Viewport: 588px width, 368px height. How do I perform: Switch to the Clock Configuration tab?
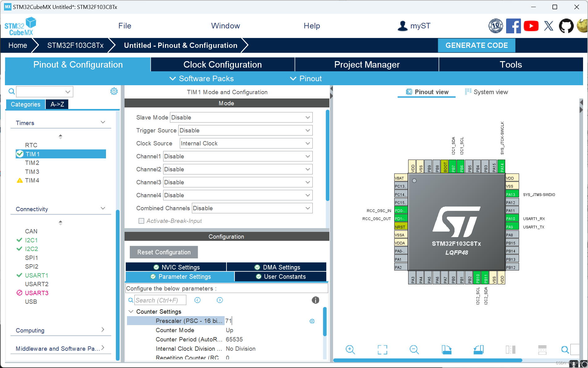[x=222, y=65]
